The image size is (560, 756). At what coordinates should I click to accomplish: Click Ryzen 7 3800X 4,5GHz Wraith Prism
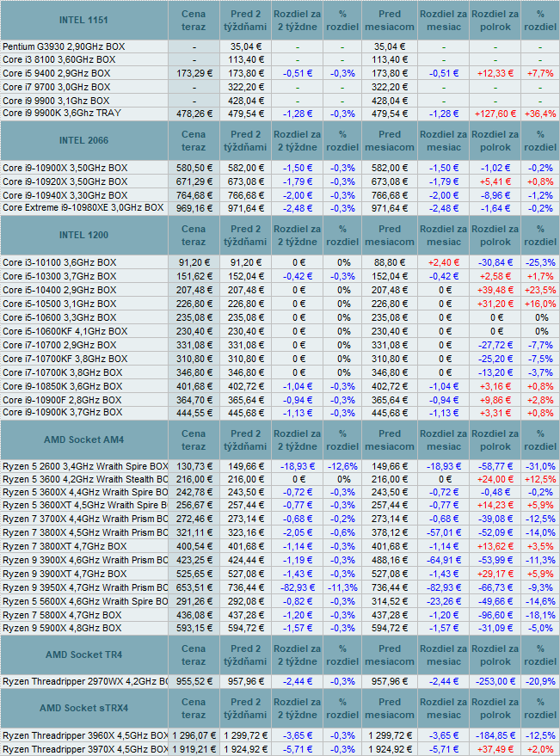pyautogui.click(x=85, y=532)
